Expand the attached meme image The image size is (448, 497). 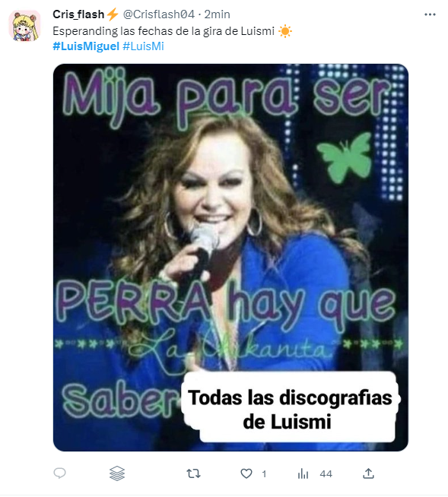click(x=230, y=258)
